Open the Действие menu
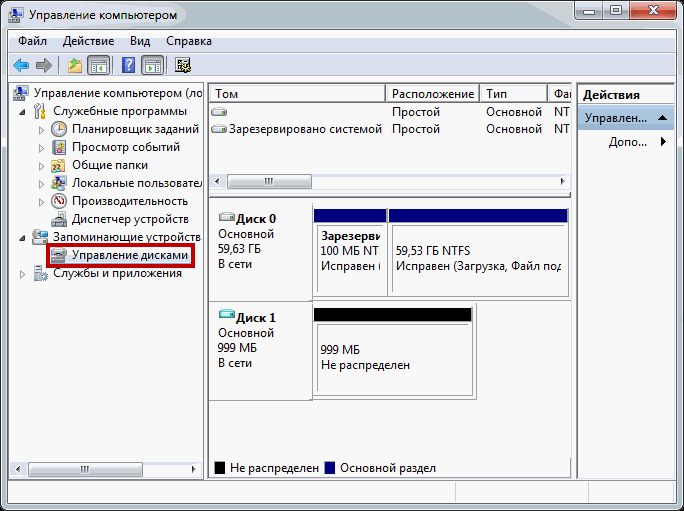This screenshot has width=684, height=511. (89, 41)
